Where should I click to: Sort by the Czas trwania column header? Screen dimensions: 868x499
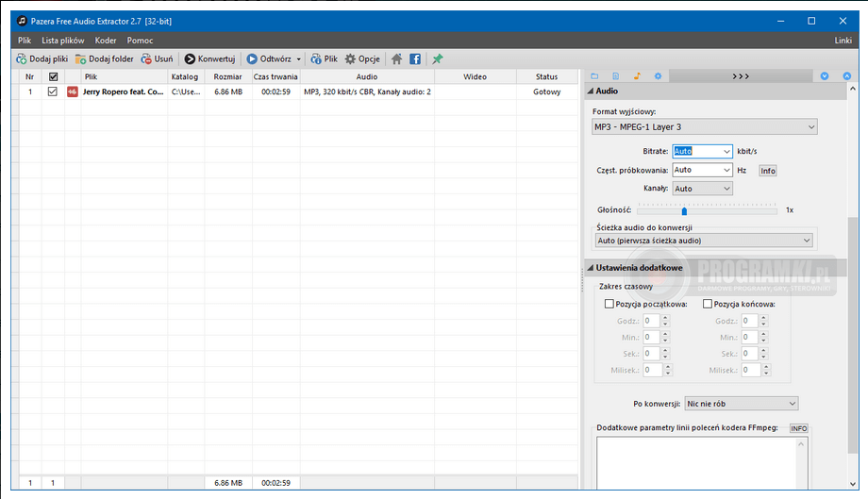275,77
